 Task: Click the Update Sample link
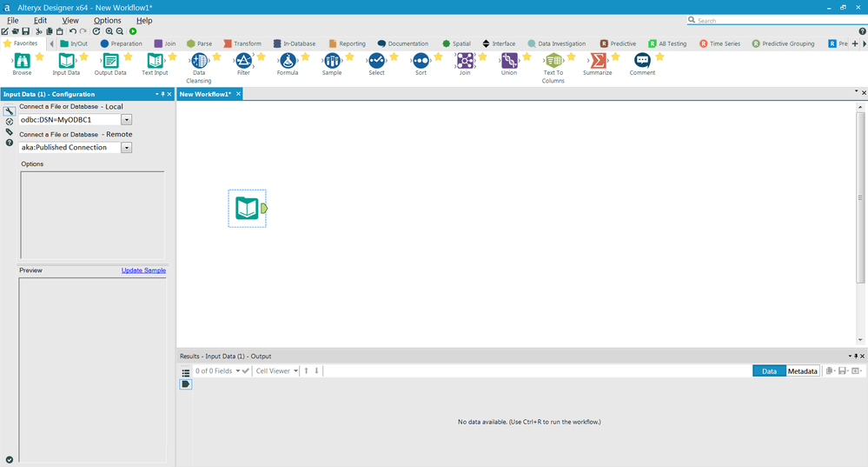[x=143, y=270]
